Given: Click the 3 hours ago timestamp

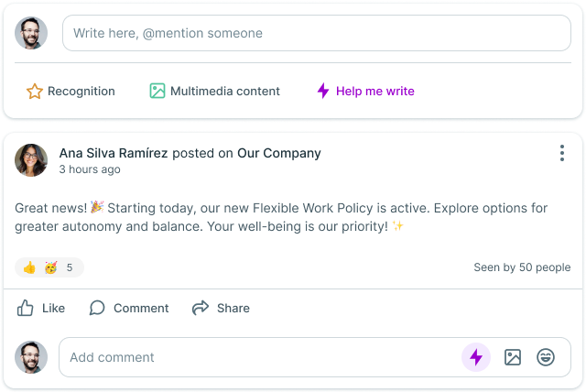Looking at the screenshot, I should point(90,169).
